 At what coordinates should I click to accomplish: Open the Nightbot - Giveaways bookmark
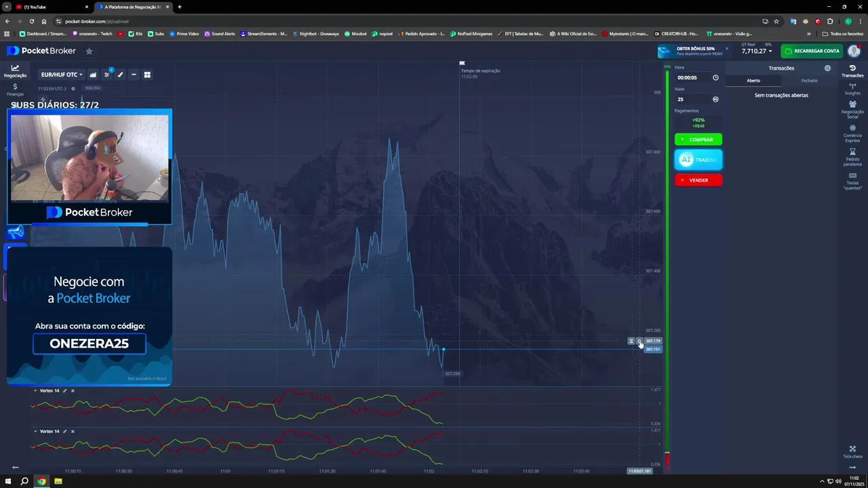click(x=316, y=33)
